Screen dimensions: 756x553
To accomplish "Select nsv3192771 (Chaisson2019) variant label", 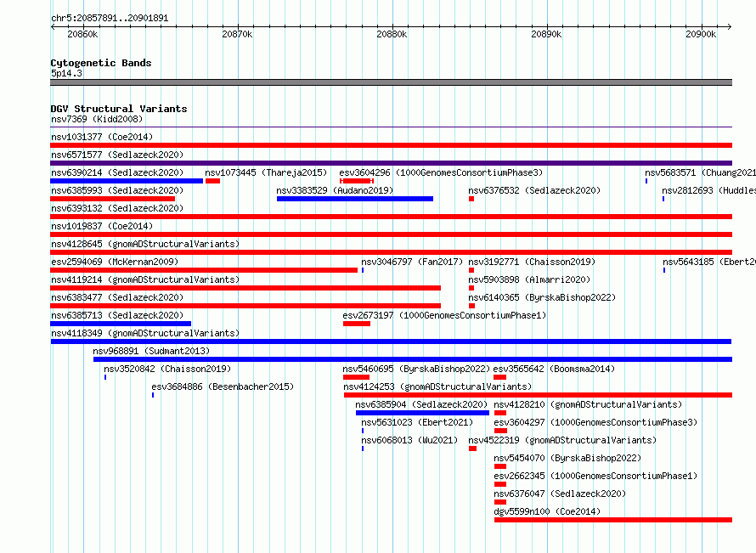I will click(532, 262).
